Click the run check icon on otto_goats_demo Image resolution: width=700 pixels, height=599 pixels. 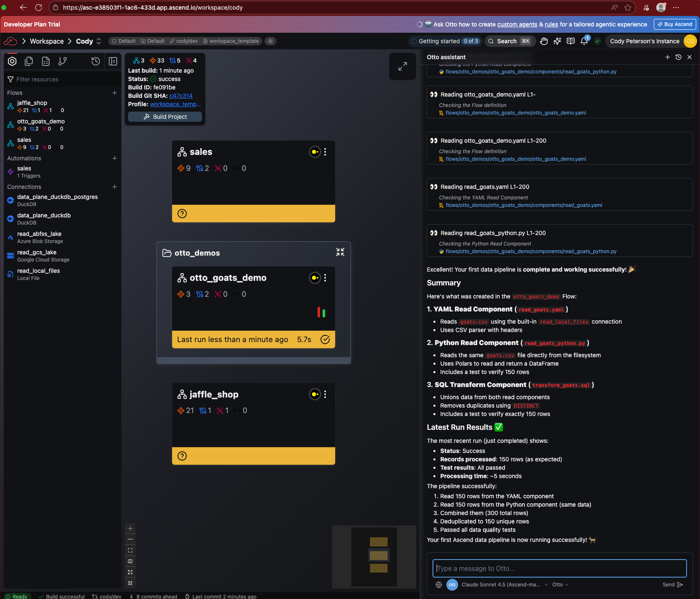325,340
